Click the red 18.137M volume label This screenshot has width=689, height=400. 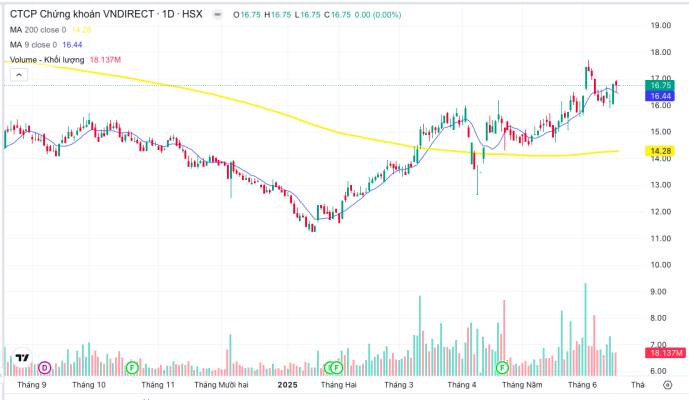666,353
